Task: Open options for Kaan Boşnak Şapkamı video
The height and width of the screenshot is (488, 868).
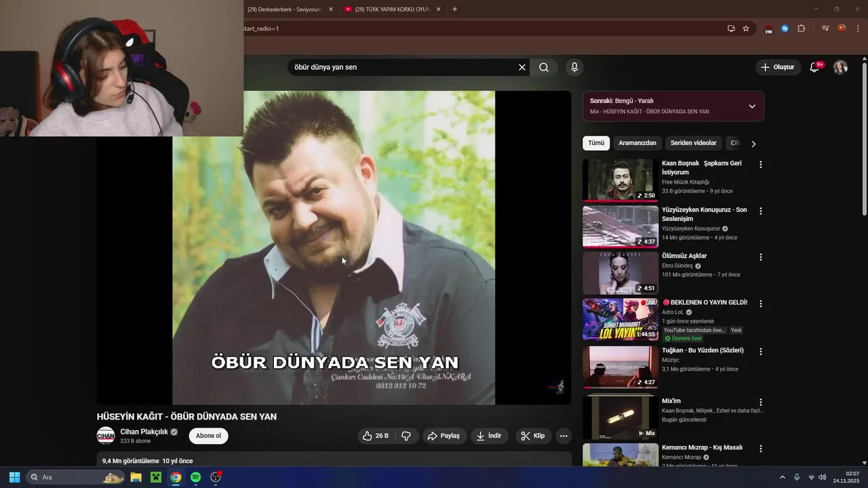Action: click(760, 165)
